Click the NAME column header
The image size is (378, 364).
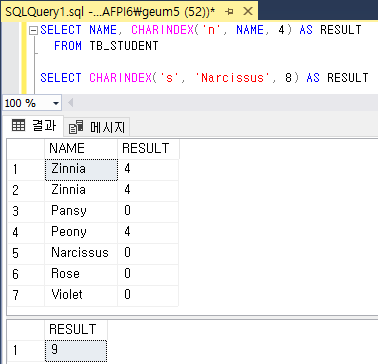coord(81,148)
